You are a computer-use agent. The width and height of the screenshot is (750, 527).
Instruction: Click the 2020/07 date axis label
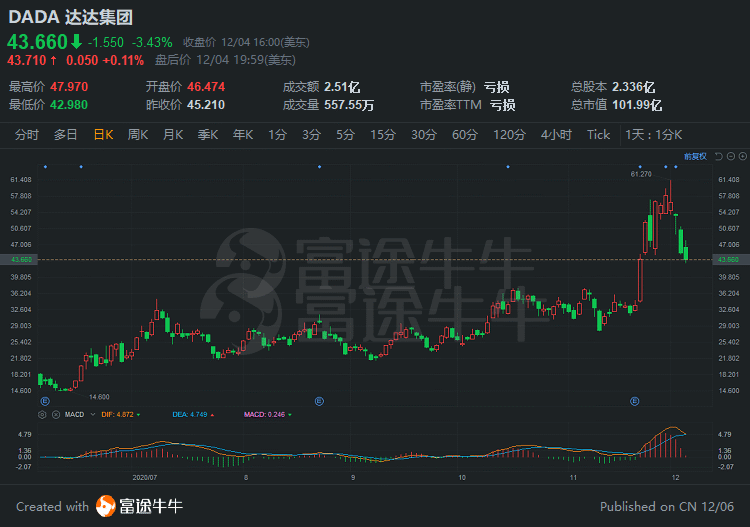coord(144,477)
